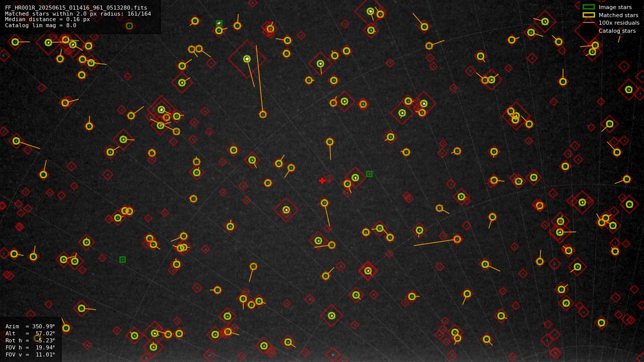Click the 'Image stars' legend label
The height and width of the screenshot is (362, 644).
click(615, 7)
